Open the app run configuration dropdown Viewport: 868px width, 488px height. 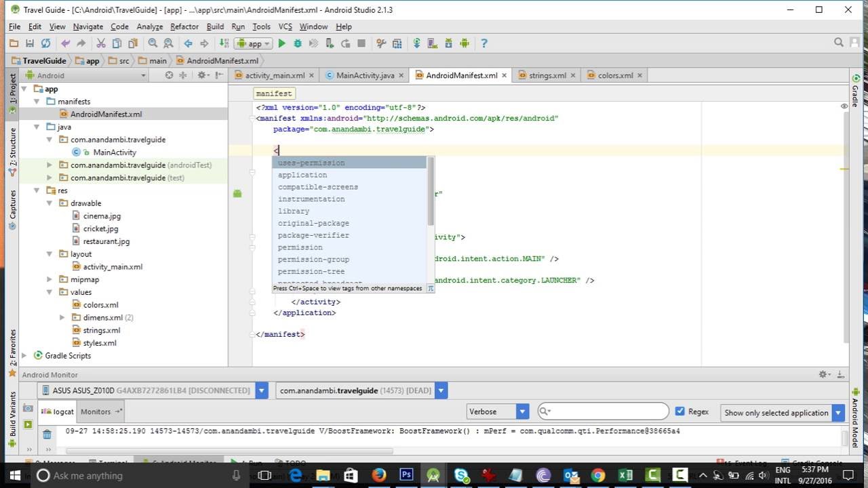(253, 43)
